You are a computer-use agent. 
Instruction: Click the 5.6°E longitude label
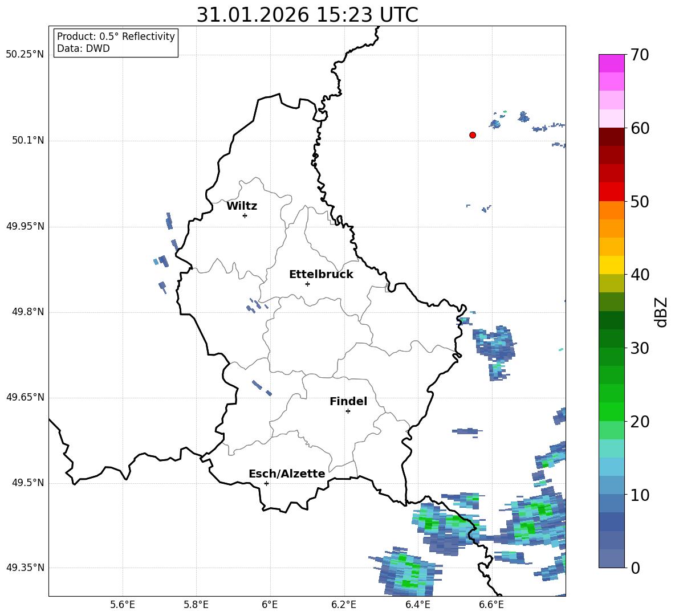(x=123, y=605)
